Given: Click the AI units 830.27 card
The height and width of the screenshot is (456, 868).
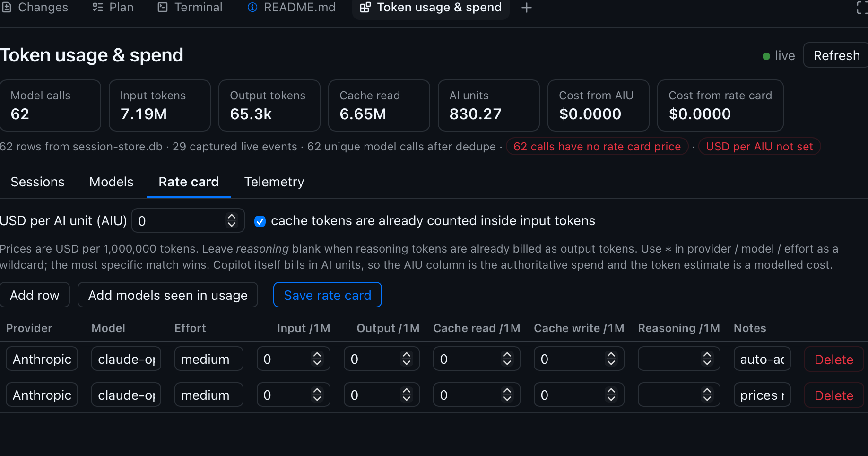Looking at the screenshot, I should click(x=489, y=105).
